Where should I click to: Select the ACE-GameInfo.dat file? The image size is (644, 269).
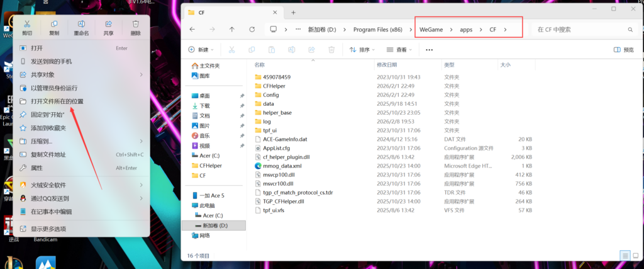coord(285,139)
